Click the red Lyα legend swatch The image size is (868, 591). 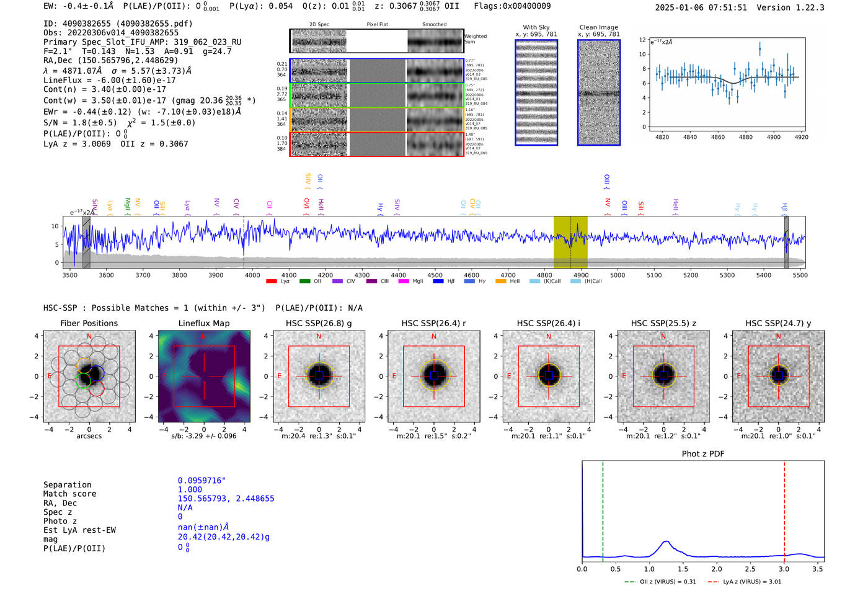point(271,282)
